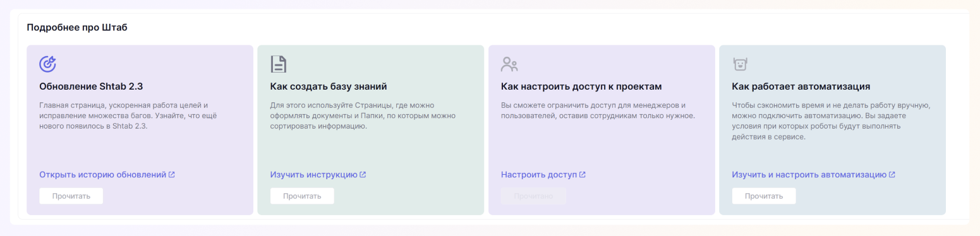Click the robot icon on automation card
Viewport: 980px width, 236px height.
point(740,64)
